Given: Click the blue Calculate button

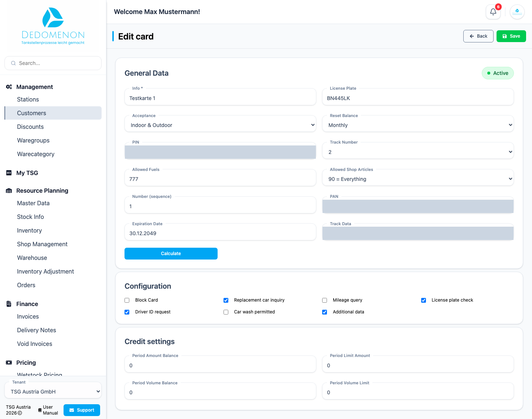Looking at the screenshot, I should (171, 254).
